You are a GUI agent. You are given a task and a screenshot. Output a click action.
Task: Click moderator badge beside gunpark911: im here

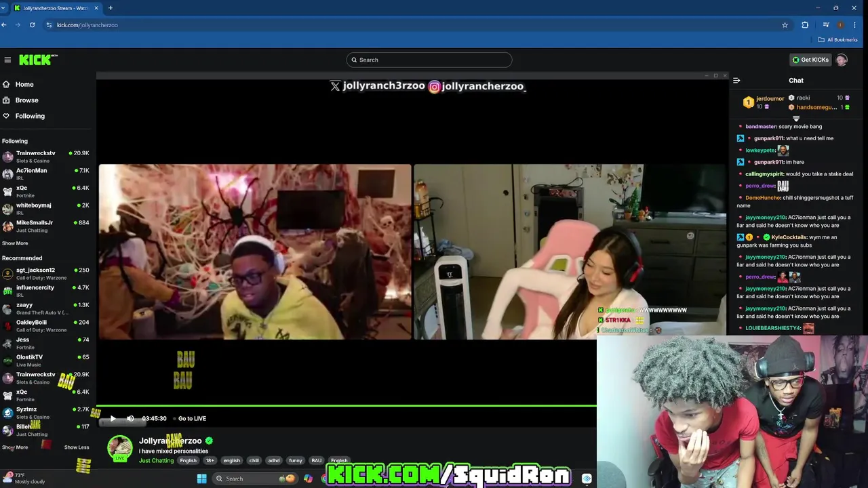741,162
